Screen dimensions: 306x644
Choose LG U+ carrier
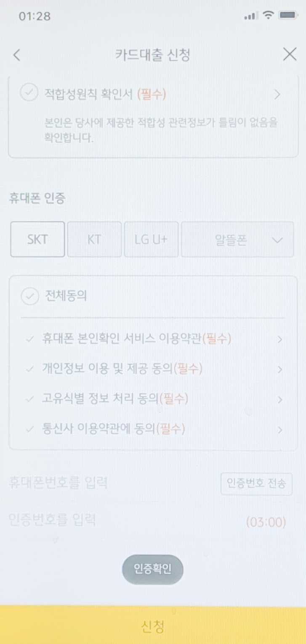tap(151, 239)
